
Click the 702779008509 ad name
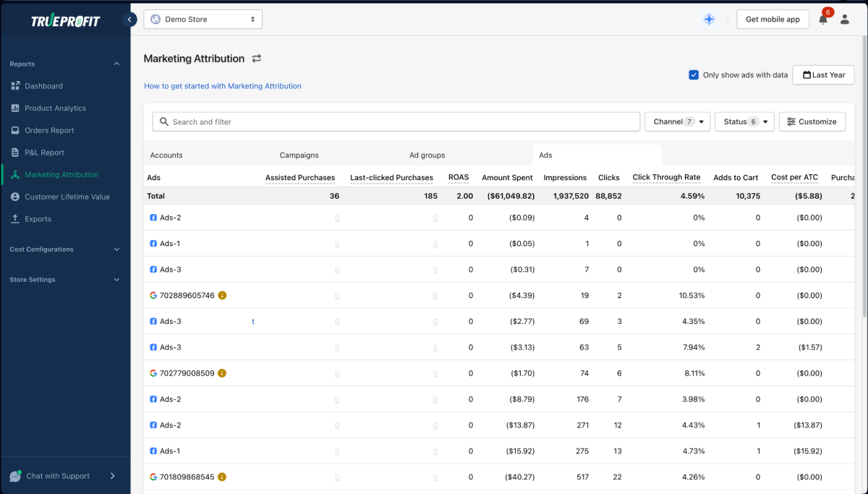[187, 373]
